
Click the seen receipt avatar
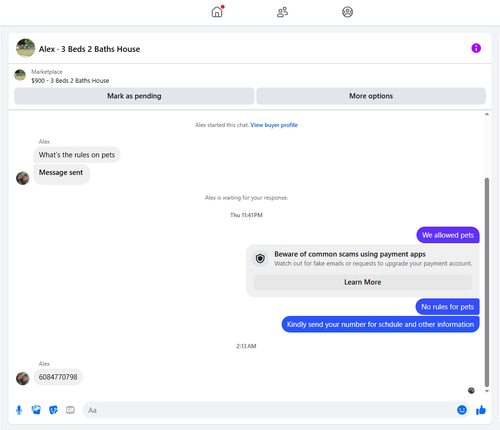pos(471,390)
